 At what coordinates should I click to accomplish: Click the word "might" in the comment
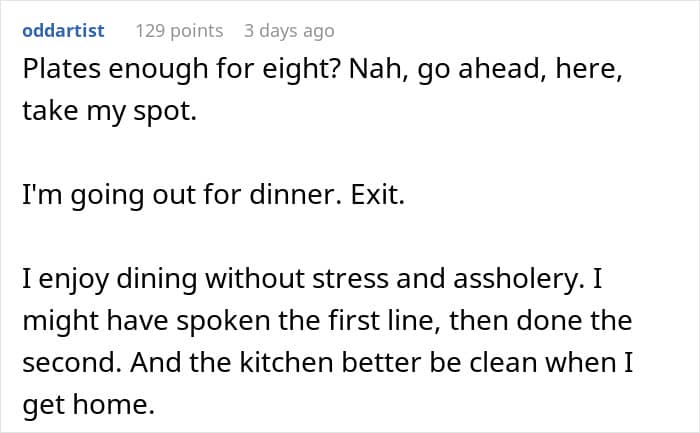pyautogui.click(x=59, y=321)
